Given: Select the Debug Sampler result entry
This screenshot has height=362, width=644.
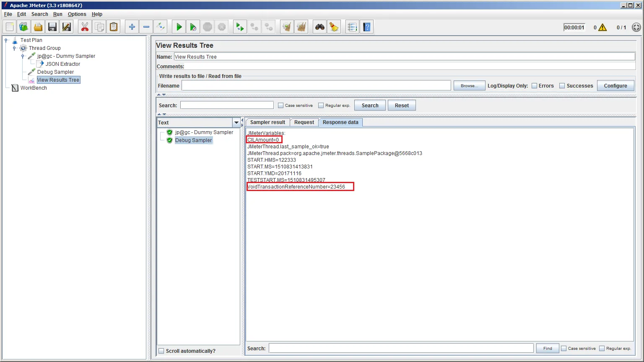Looking at the screenshot, I should [193, 140].
